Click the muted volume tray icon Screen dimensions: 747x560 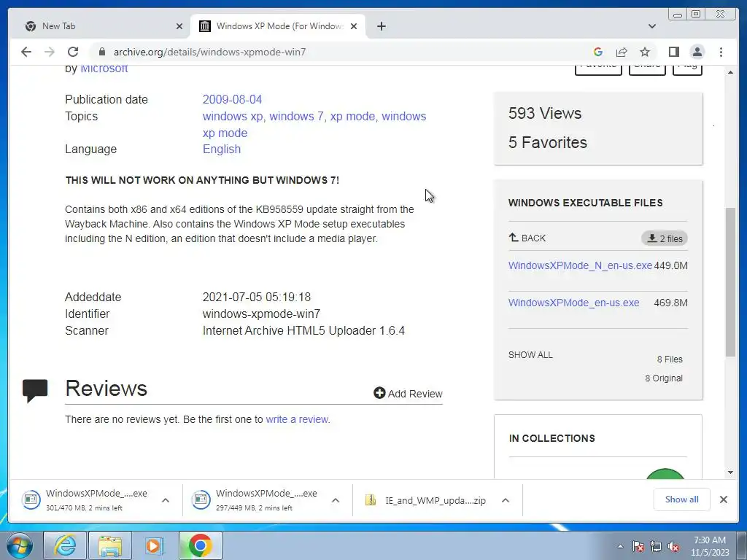click(x=673, y=546)
